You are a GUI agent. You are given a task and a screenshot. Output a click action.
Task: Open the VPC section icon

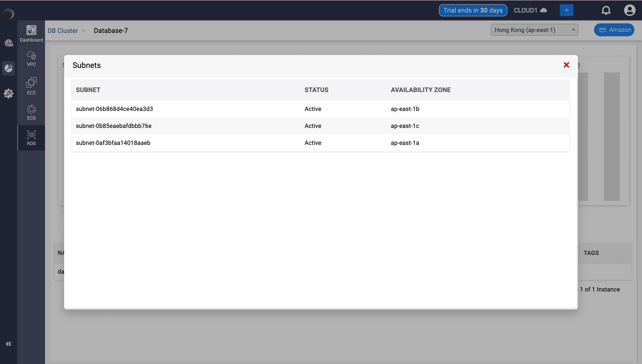(31, 59)
